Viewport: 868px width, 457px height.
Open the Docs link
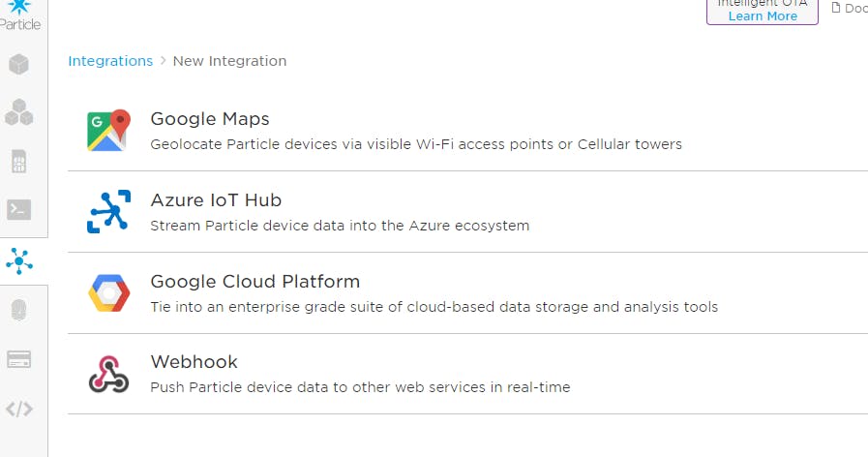click(x=852, y=9)
